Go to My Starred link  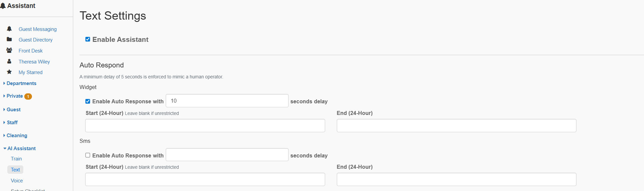pos(31,72)
